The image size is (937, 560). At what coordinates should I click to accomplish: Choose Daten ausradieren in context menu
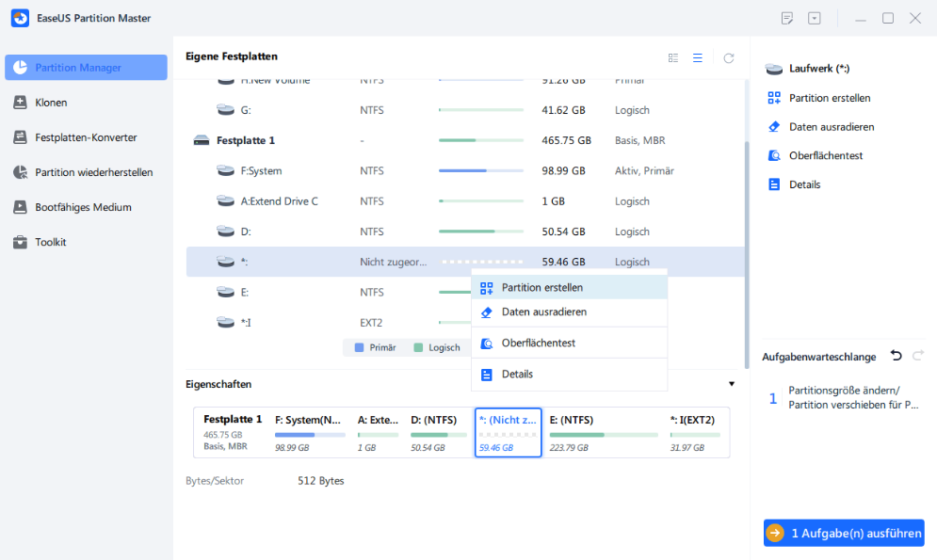tap(544, 312)
